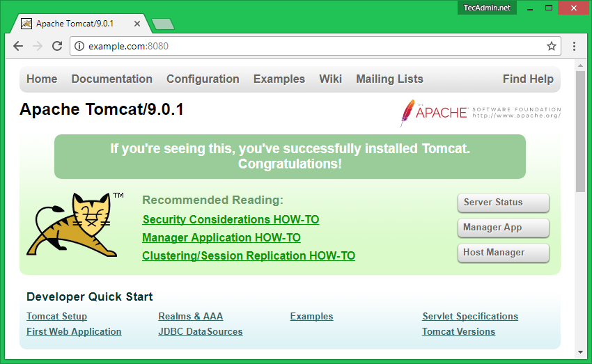Click the successfully installed Tomcat congratulations banner
Screen dimensions: 592x364
pos(290,156)
